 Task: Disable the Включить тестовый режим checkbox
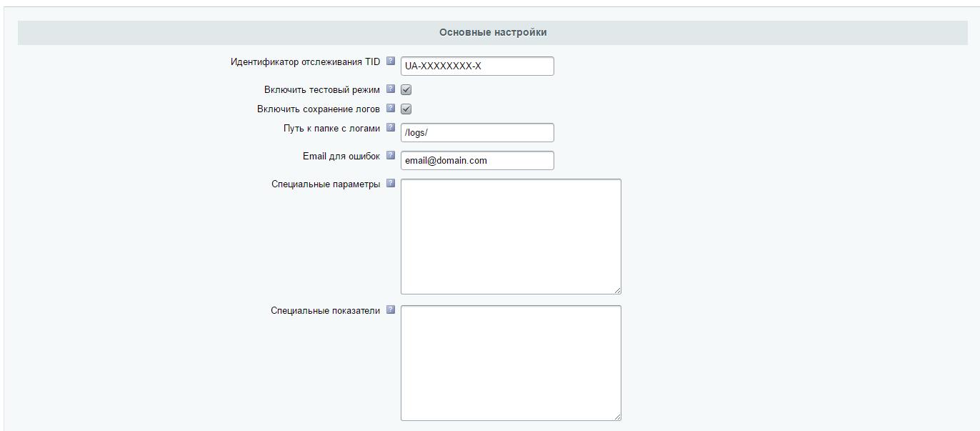[x=406, y=90]
